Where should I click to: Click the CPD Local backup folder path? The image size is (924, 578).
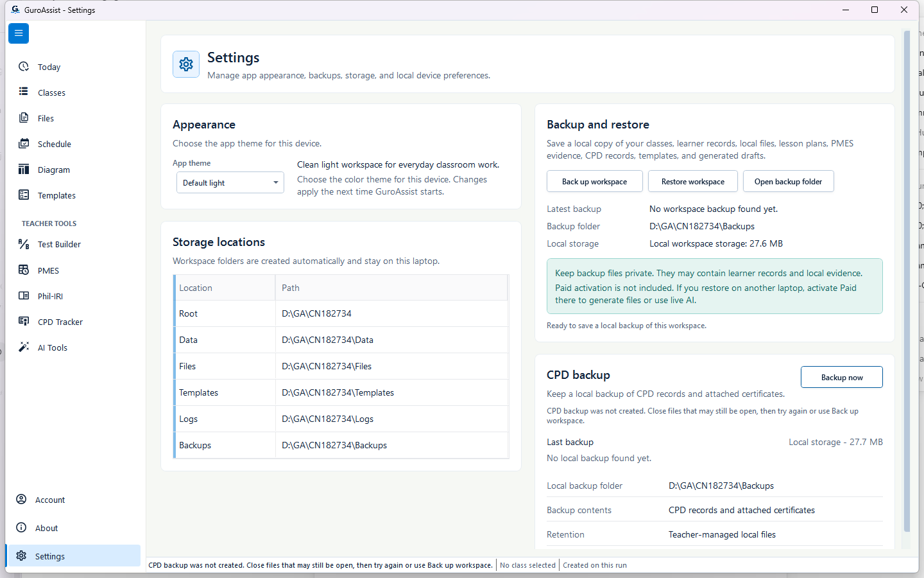coord(721,486)
